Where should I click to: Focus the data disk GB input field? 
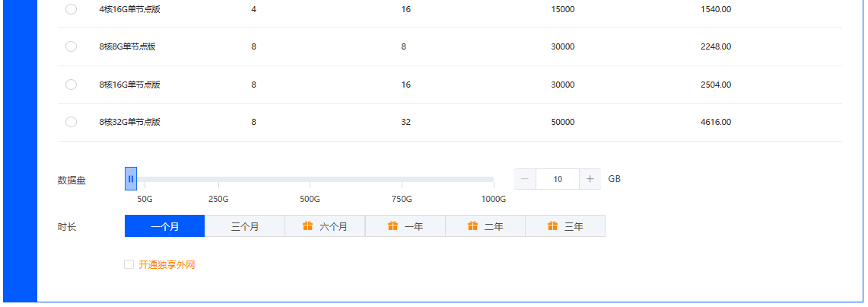pos(558,179)
